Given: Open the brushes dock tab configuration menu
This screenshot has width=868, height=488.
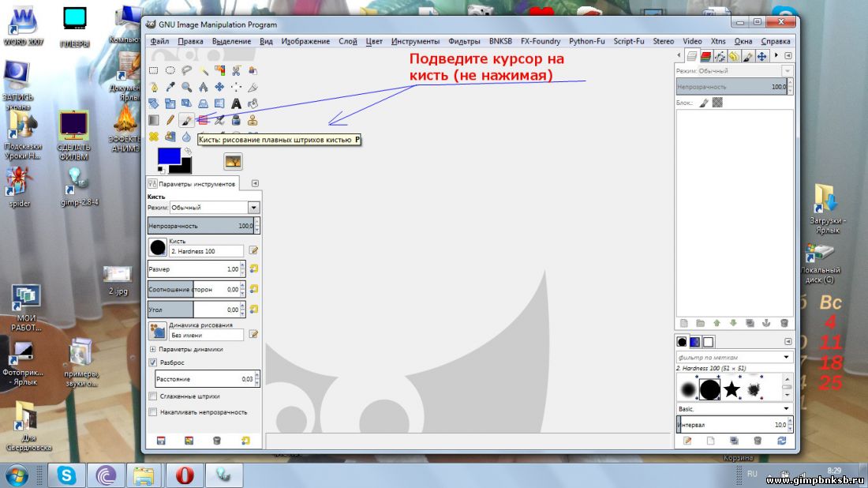Looking at the screenshot, I should [788, 341].
